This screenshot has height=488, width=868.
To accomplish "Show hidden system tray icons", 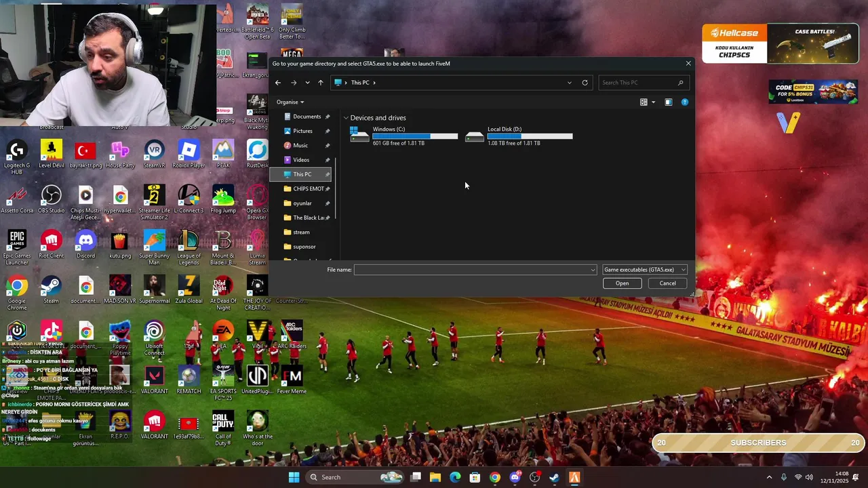I will 769,477.
